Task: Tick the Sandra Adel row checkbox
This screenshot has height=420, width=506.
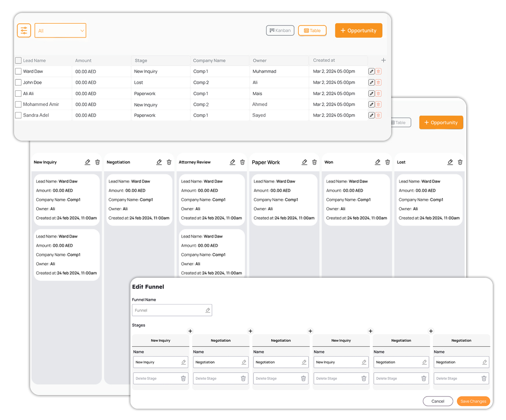Action: [18, 115]
